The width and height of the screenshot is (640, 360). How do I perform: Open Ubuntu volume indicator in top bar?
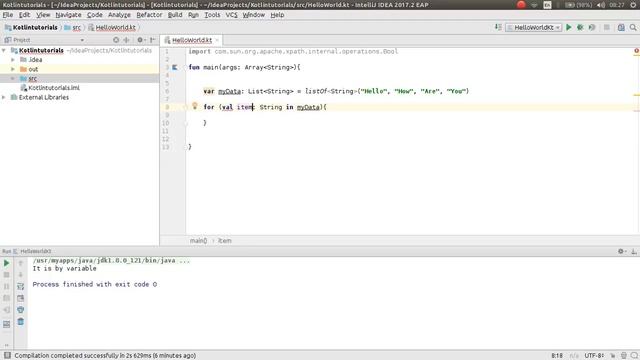click(x=601, y=5)
